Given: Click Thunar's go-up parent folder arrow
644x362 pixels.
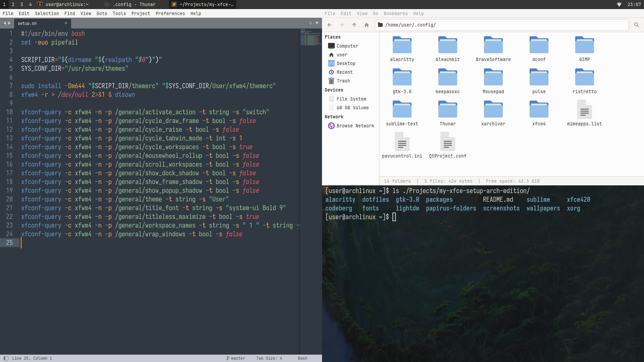Looking at the screenshot, I should click(x=354, y=25).
